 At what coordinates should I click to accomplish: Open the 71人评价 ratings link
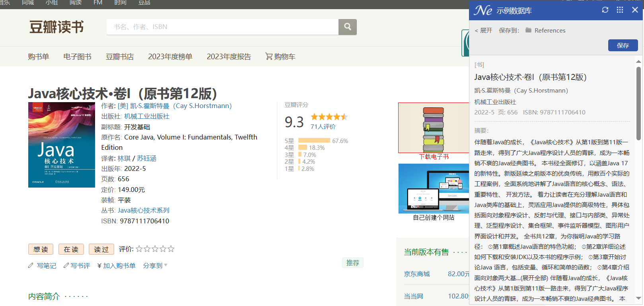(x=323, y=126)
